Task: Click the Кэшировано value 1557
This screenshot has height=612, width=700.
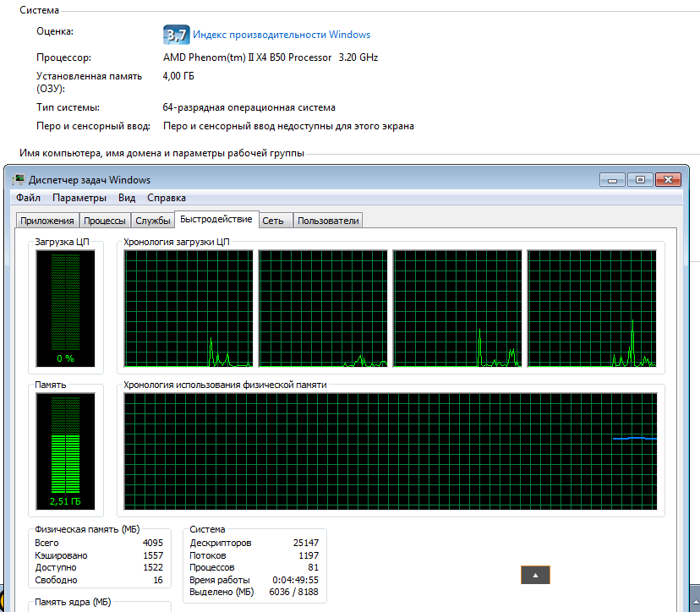Action: point(153,555)
